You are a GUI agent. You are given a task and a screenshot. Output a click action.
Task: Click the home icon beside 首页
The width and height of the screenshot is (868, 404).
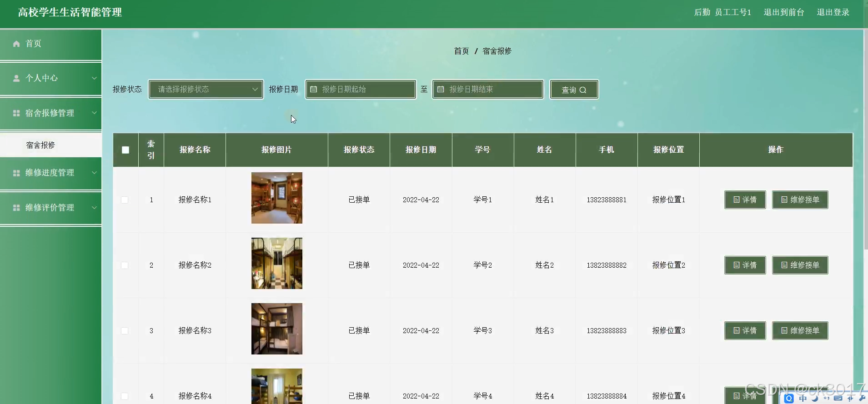point(16,44)
